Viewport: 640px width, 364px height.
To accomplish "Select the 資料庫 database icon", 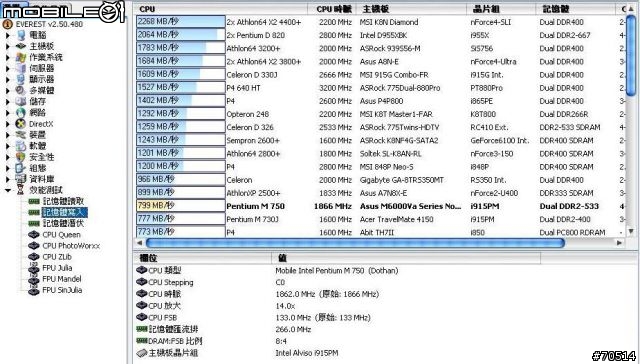I will (21, 179).
